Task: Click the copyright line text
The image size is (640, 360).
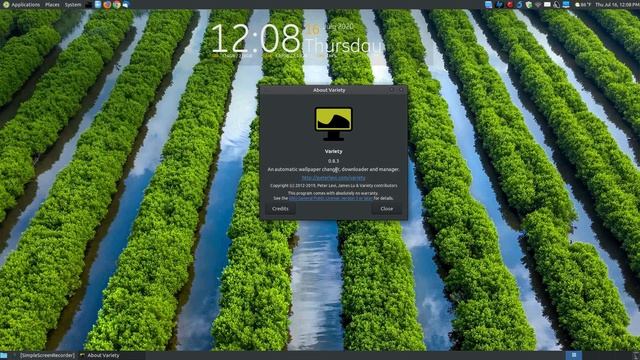Action: [x=333, y=186]
